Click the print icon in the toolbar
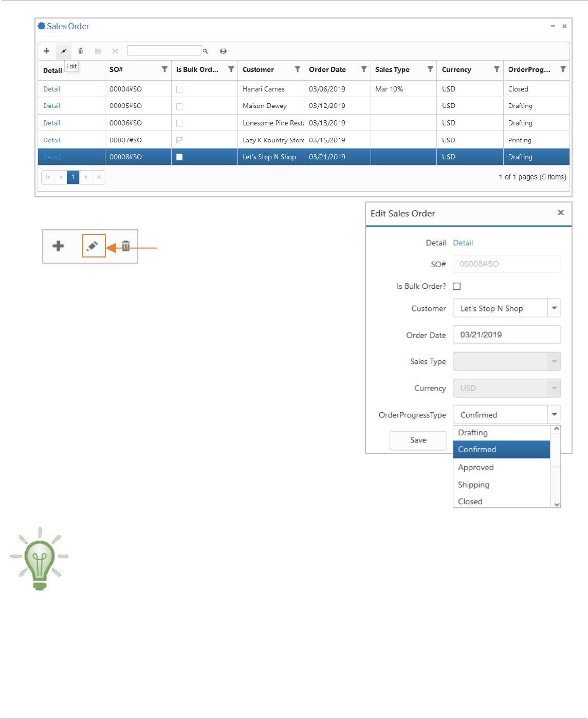The image size is (588, 719). click(223, 51)
